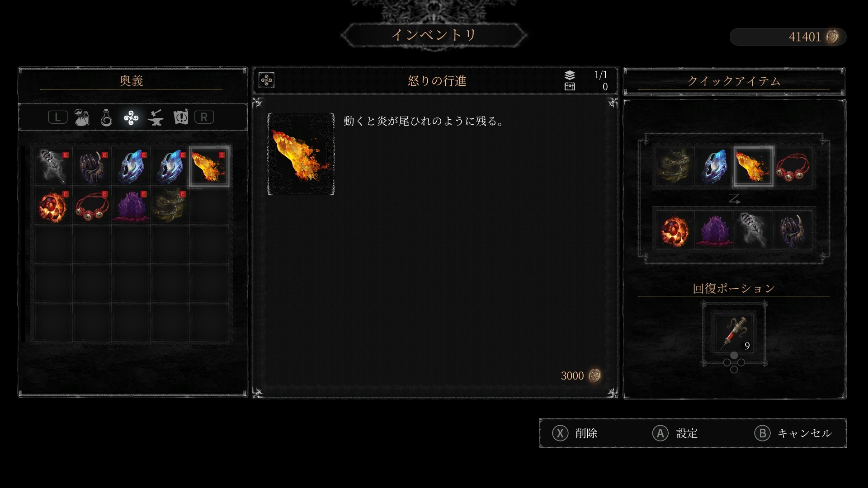Image resolution: width=868 pixels, height=488 pixels.
Task: Click the 設定 set button
Action: click(675, 433)
